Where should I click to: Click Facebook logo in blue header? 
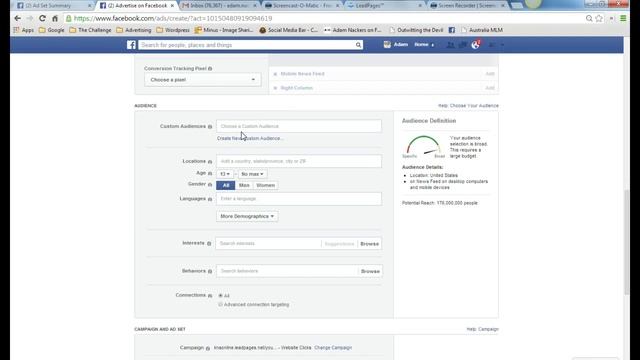131,45
